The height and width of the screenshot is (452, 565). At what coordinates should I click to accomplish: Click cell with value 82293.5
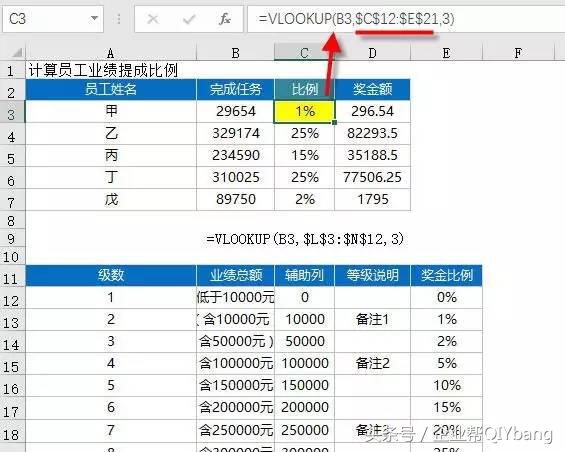[373, 133]
